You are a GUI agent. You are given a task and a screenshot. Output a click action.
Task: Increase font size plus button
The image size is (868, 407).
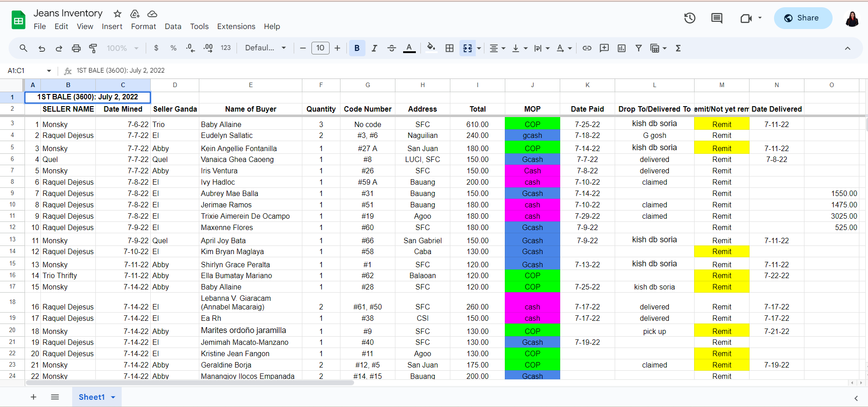tap(337, 48)
